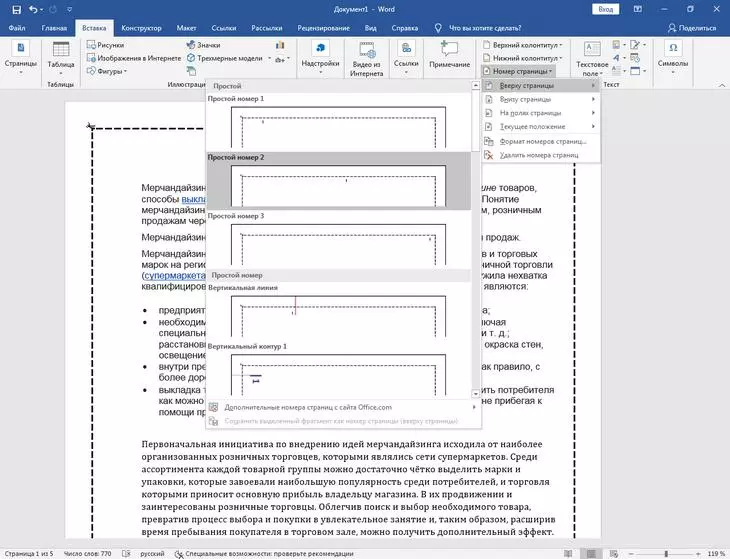Switch to the Макет tab

coord(186,28)
